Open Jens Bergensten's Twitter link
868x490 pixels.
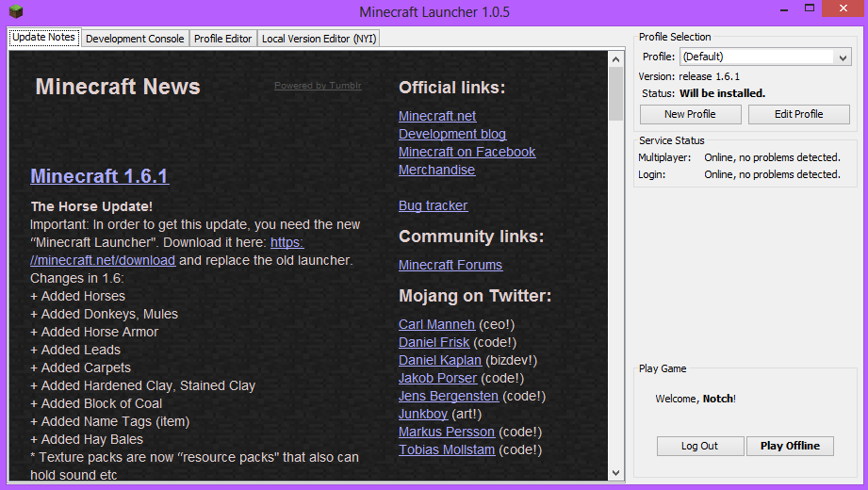point(449,396)
